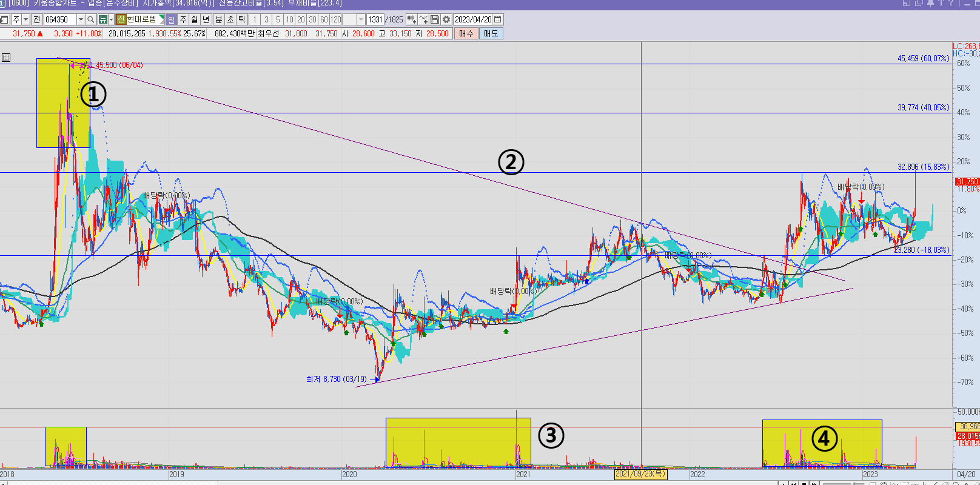Choose the 30 interval button
980x485 pixels.
tap(312, 19)
